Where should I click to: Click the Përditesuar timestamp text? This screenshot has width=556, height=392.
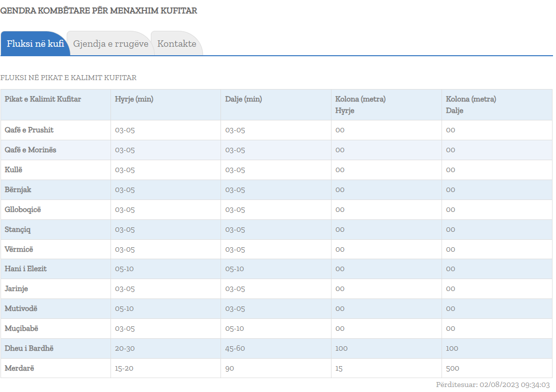click(492, 385)
